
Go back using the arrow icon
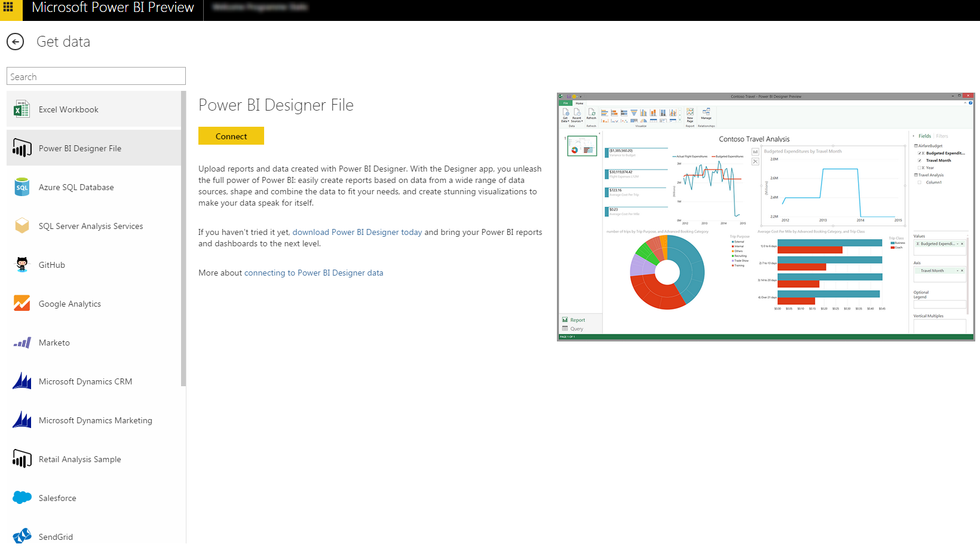tap(15, 41)
